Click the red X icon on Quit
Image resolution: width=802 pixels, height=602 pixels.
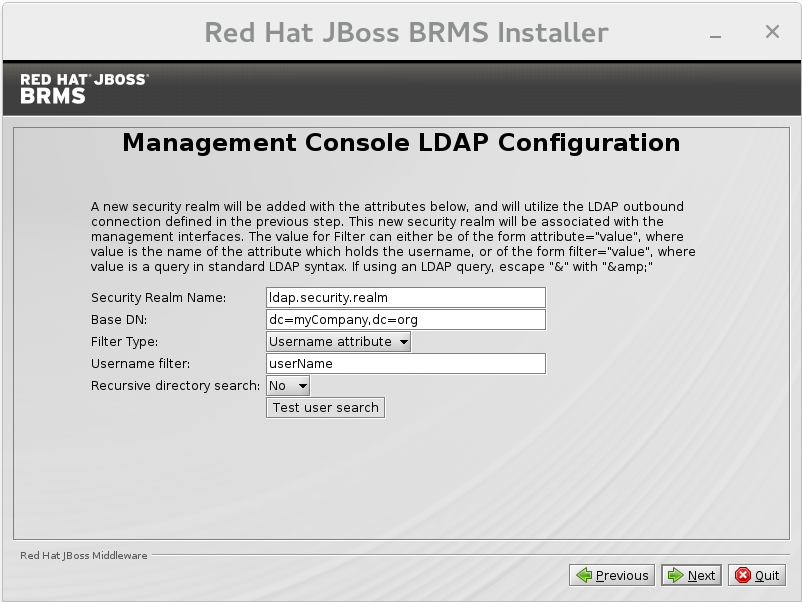(743, 575)
